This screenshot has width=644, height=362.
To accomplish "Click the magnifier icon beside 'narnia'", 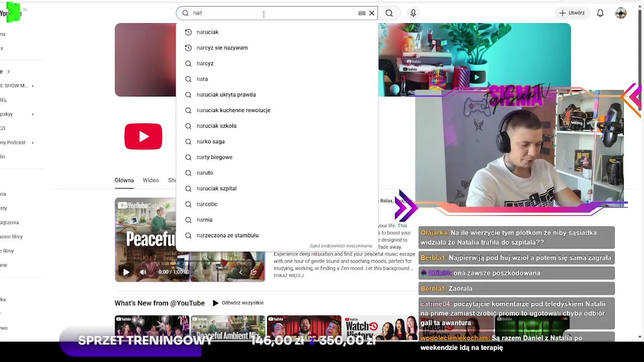I will tap(188, 220).
